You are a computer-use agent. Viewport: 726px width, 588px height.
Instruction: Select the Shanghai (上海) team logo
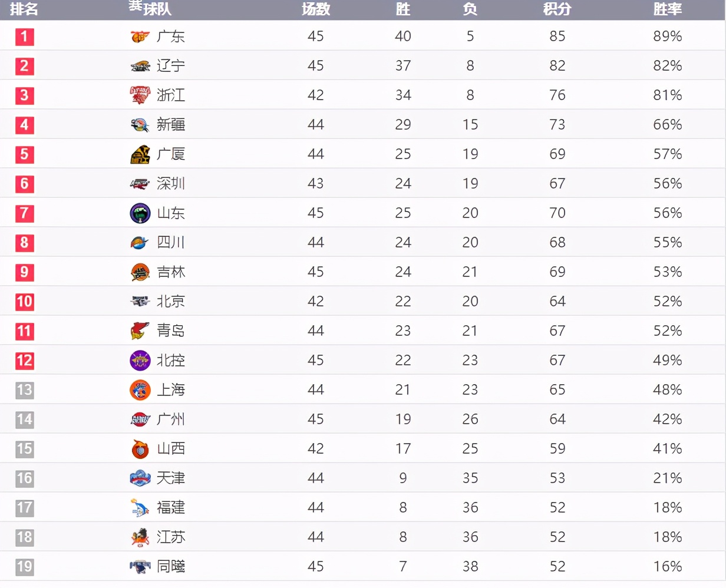(x=140, y=390)
